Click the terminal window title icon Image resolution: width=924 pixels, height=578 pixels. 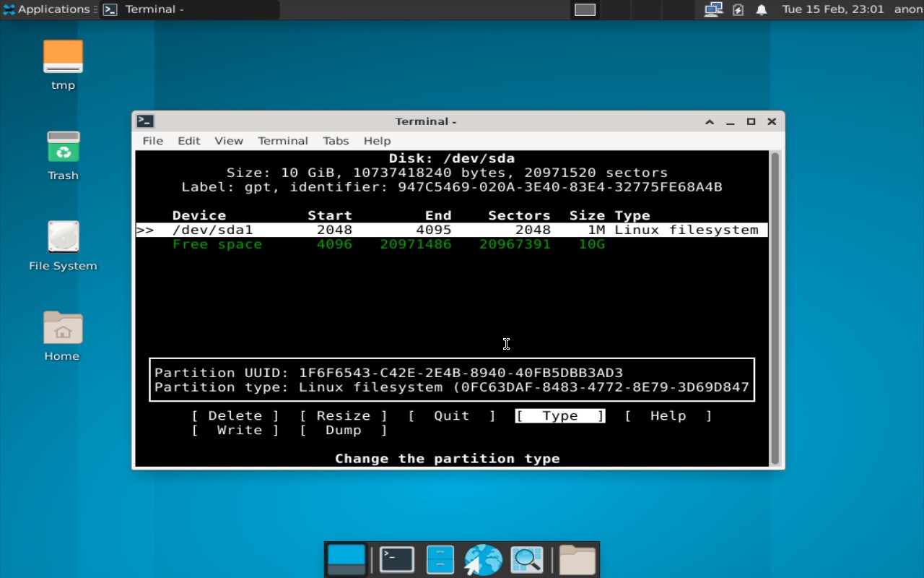coord(145,121)
